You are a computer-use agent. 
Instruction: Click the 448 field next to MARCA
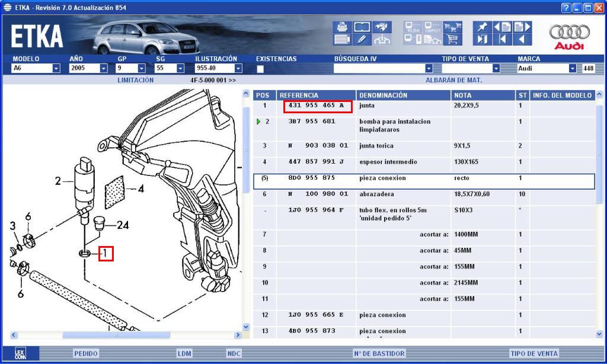pyautogui.click(x=589, y=69)
